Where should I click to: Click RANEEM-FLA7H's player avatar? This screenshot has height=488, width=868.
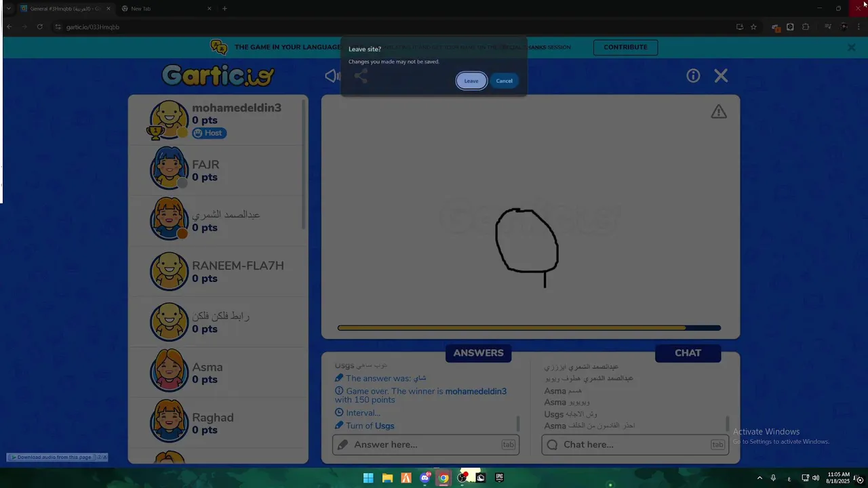[169, 271]
